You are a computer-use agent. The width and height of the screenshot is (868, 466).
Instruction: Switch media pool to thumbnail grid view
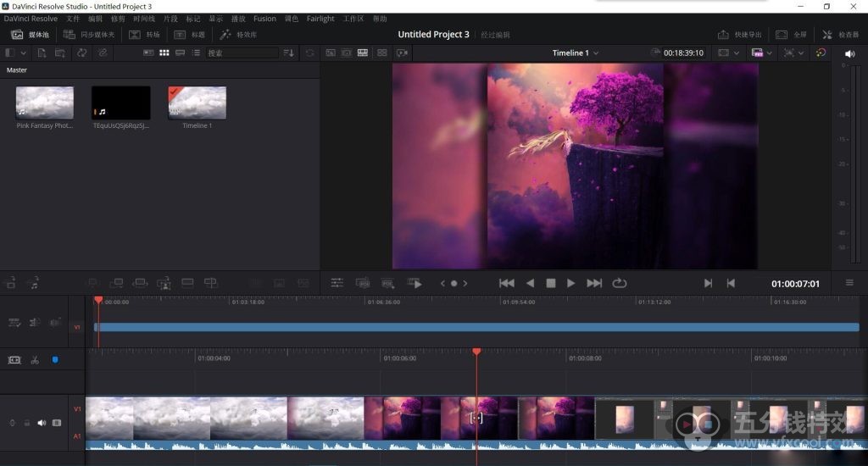(x=164, y=53)
